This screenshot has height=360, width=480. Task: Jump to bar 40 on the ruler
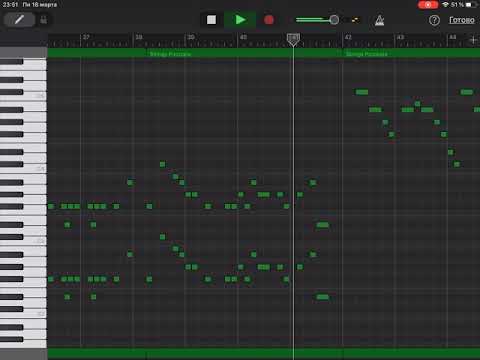(x=243, y=37)
